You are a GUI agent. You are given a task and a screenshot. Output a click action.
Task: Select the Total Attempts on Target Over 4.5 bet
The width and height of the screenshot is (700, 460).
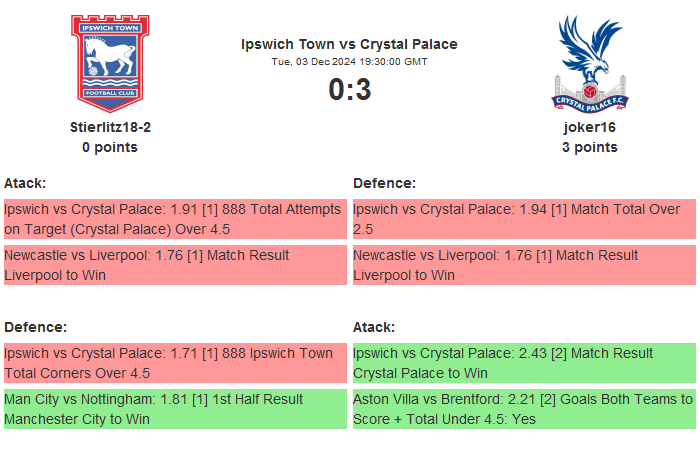(x=175, y=219)
